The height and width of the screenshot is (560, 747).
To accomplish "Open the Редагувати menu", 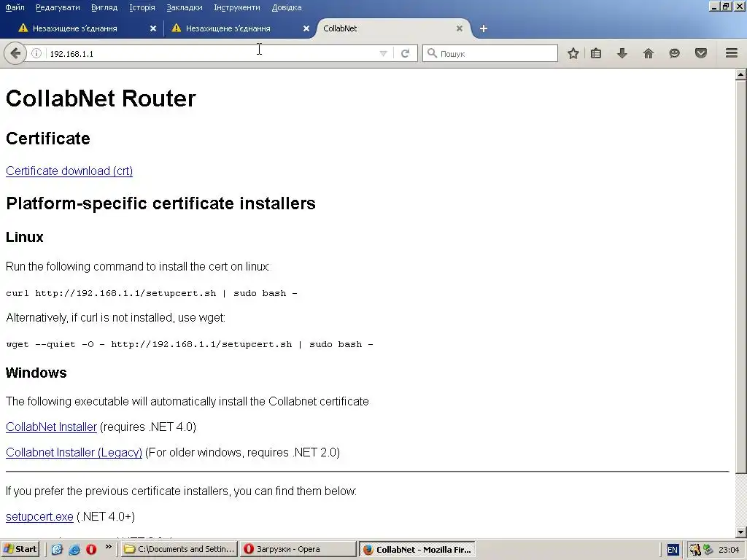I will tap(58, 7).
